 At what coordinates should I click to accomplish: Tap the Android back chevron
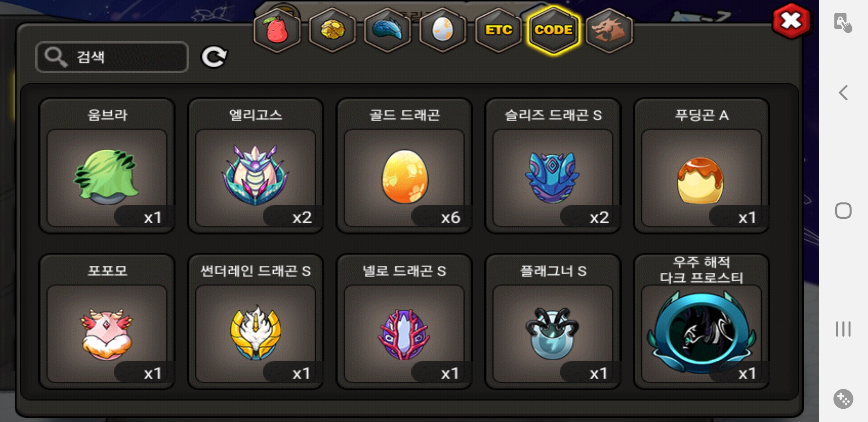coord(843,93)
